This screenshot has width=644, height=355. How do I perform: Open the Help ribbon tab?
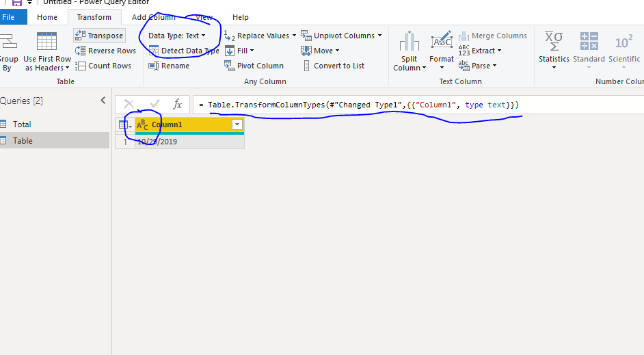(240, 17)
